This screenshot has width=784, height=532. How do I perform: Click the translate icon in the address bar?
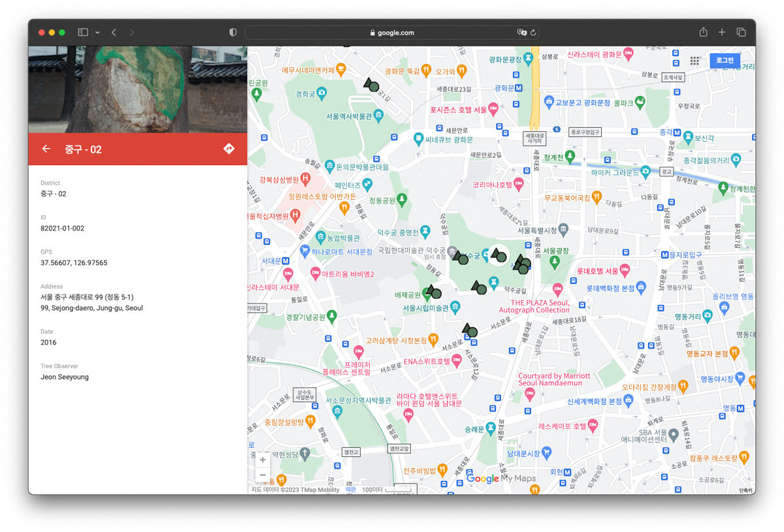(521, 33)
